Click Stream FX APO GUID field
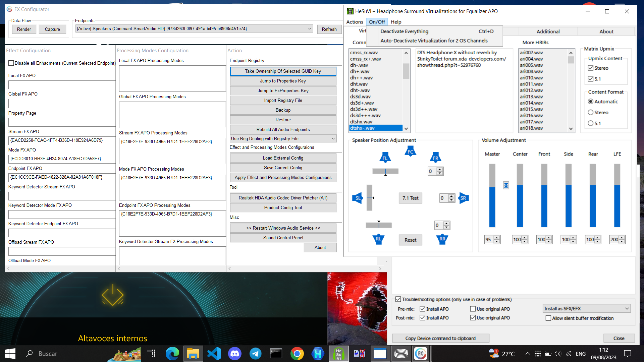The width and height of the screenshot is (644, 362). point(62,140)
